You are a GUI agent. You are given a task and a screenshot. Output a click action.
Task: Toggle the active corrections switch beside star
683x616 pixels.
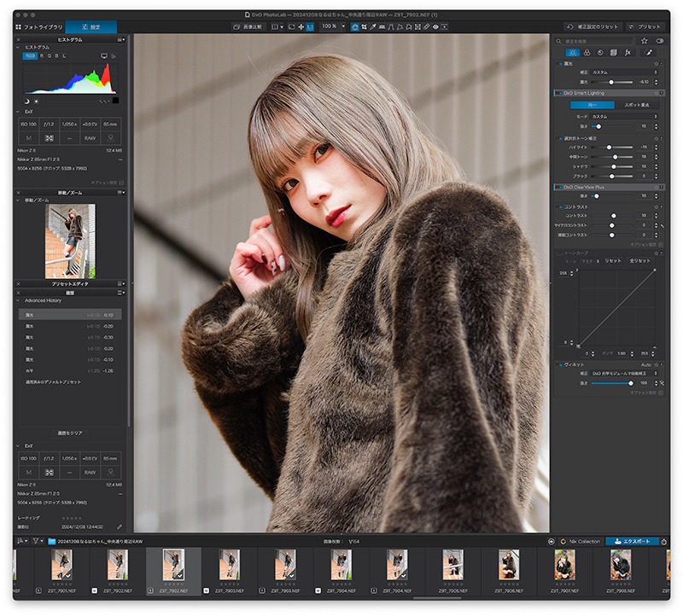(659, 40)
